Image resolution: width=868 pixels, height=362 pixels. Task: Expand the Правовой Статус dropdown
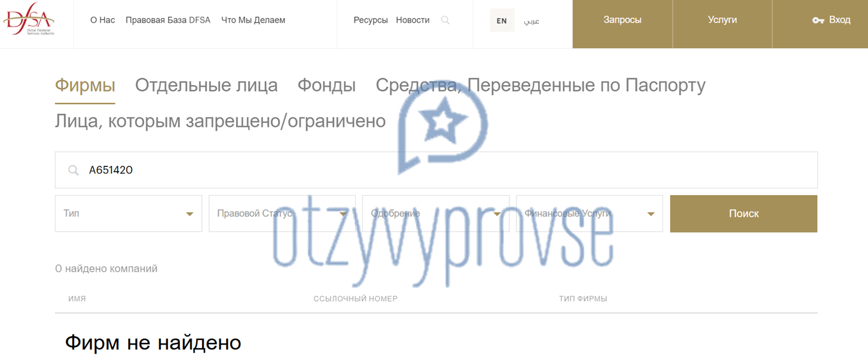coord(282,214)
